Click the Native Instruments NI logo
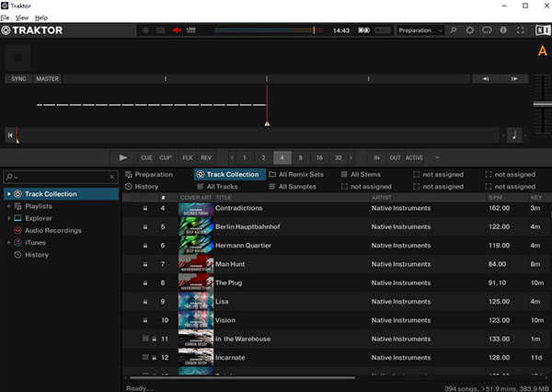The height and width of the screenshot is (392, 552). point(543,30)
